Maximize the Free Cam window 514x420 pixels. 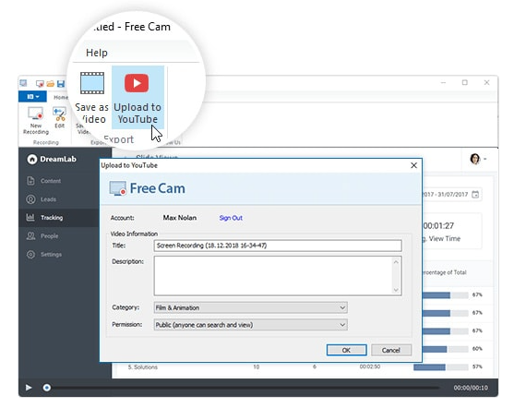465,83
